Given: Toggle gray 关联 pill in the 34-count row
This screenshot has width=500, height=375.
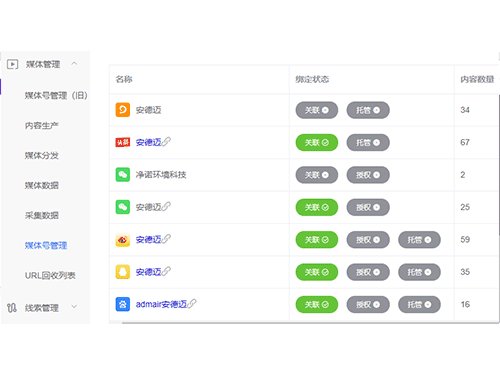Looking at the screenshot, I should (317, 110).
